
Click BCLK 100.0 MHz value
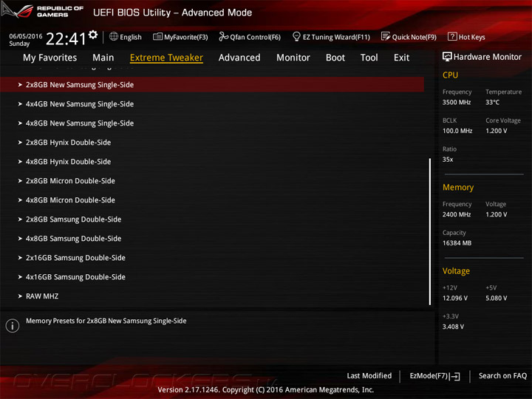[x=457, y=131]
